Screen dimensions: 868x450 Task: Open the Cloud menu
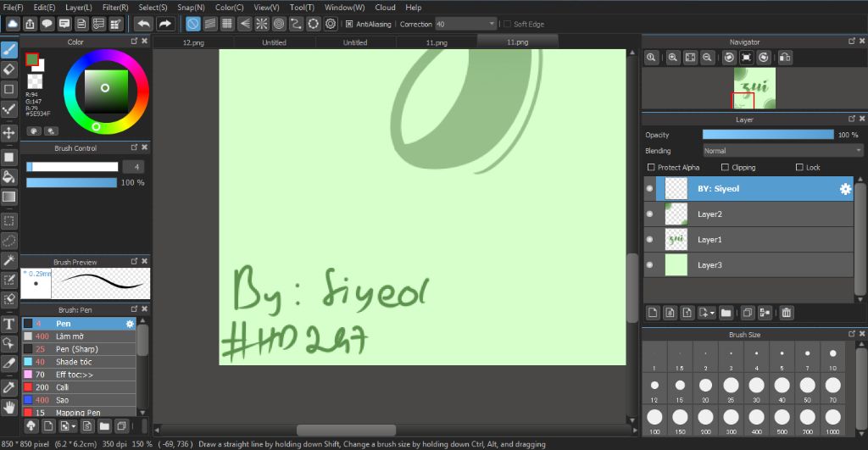click(x=386, y=7)
